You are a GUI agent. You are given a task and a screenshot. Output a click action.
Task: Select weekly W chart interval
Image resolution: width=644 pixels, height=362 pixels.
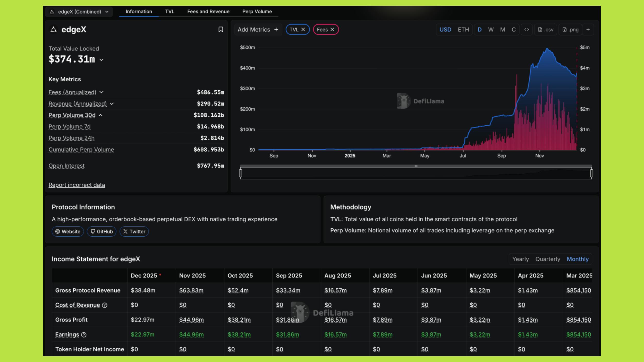(x=491, y=30)
